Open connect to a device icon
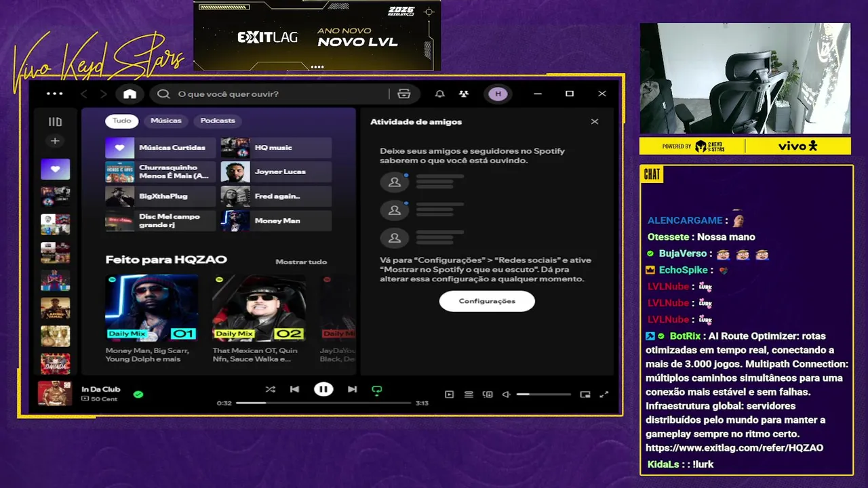Viewport: 868px width, 488px height. point(487,394)
